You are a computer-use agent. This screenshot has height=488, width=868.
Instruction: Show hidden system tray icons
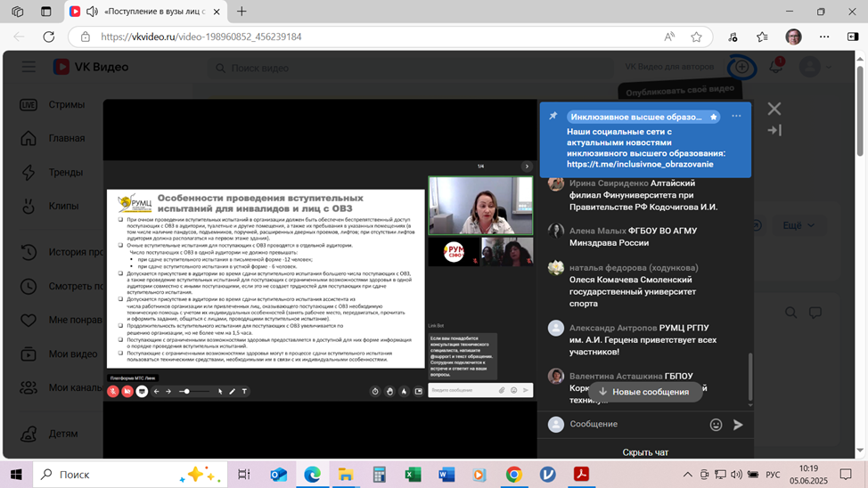tap(687, 475)
